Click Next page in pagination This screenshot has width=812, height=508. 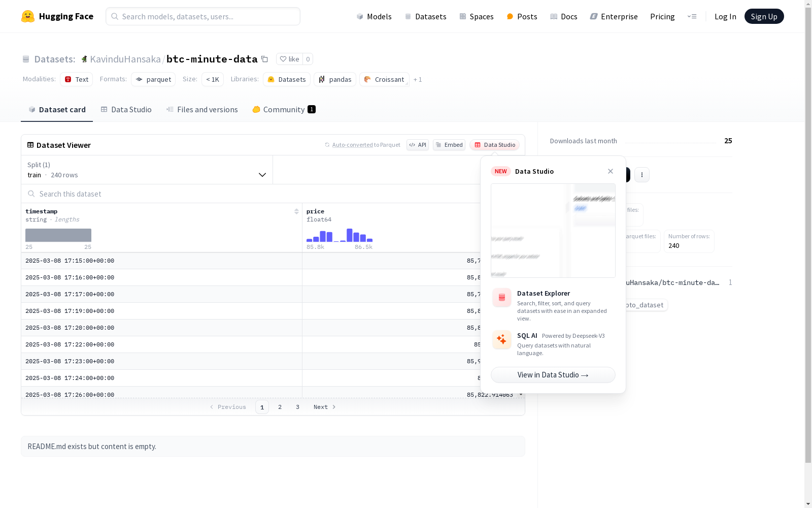(x=325, y=407)
